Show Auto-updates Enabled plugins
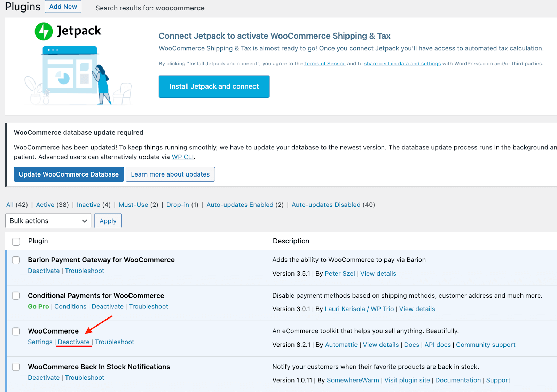 [240, 205]
